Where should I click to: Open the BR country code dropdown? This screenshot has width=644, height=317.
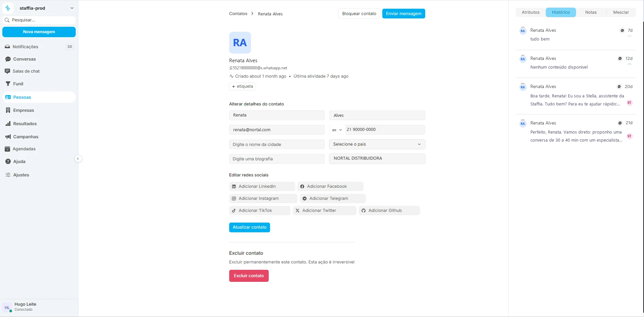tap(337, 130)
